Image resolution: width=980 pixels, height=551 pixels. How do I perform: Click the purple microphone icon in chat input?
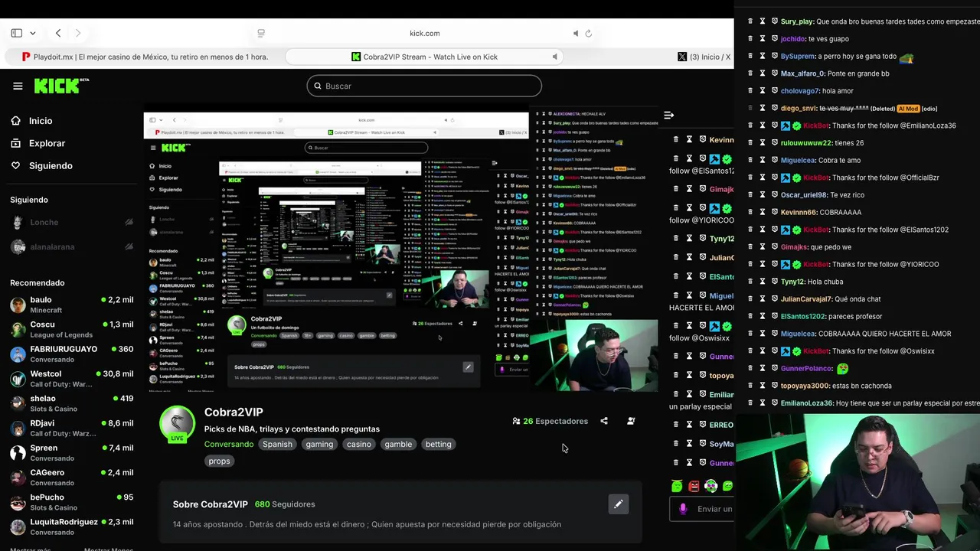[x=683, y=509]
